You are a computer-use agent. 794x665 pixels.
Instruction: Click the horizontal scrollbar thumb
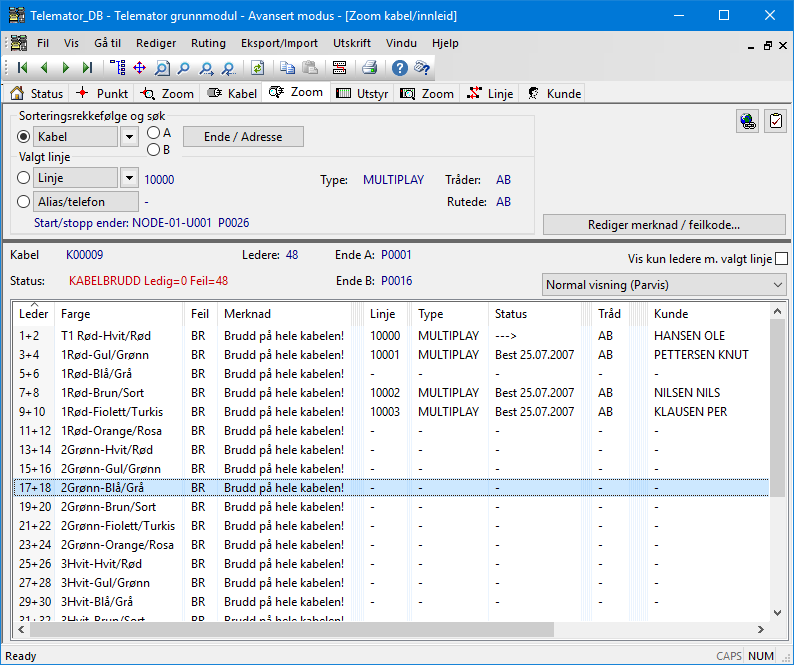point(292,630)
